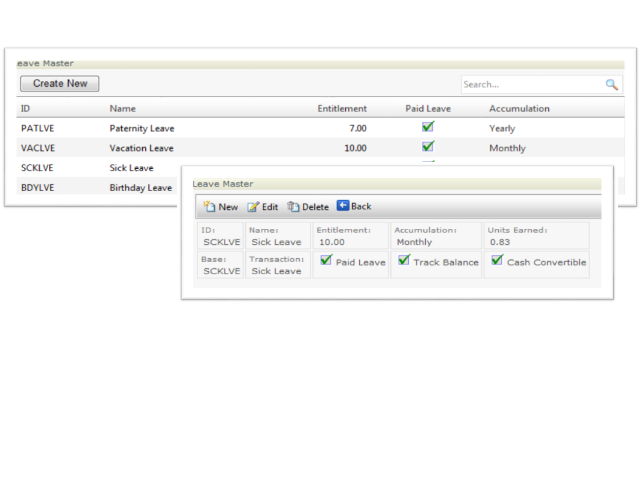
Task: Toggle Paid Leave checkbox for Paternity Leave
Action: click(x=428, y=127)
